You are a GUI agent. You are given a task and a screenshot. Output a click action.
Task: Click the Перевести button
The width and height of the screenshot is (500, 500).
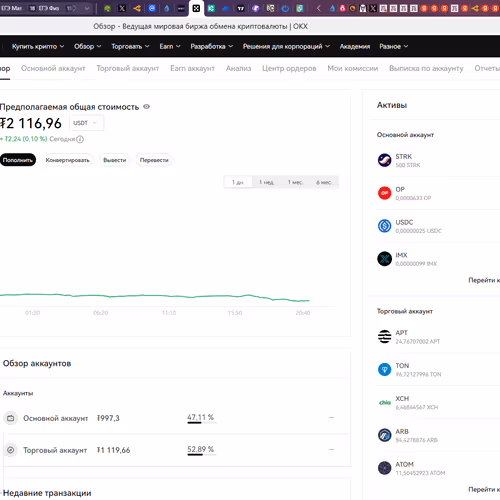click(154, 160)
